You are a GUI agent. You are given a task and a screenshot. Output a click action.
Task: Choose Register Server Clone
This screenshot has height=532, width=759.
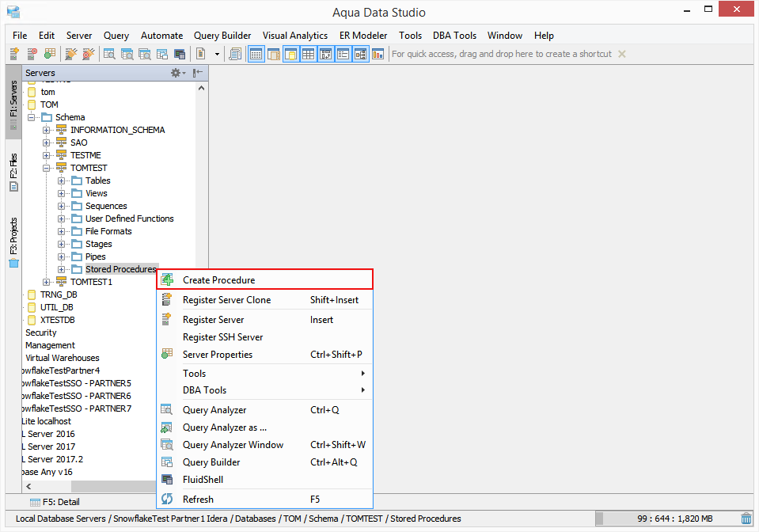point(265,299)
